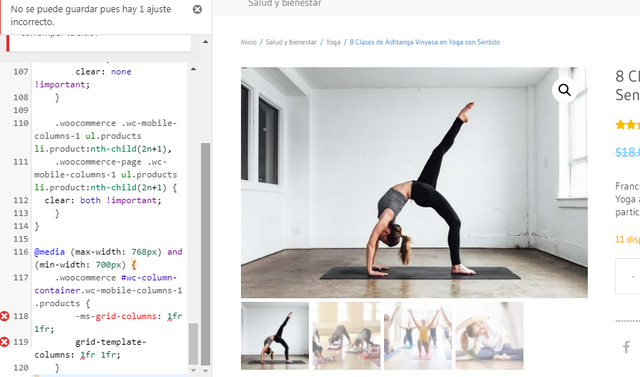Open Salud y bienestar breadcrumb link
Screen dimensions: 640x377
(291, 42)
